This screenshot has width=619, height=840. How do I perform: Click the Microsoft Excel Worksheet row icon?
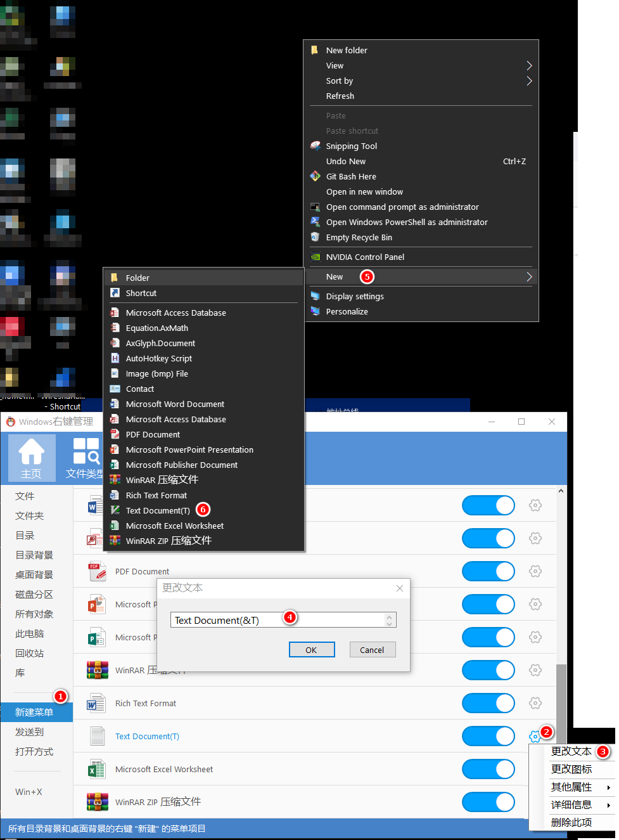point(96,769)
